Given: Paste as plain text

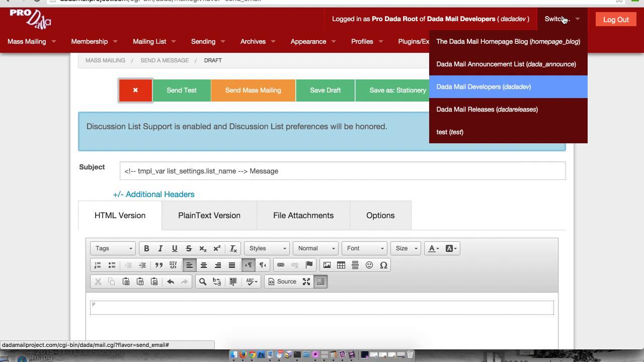Looking at the screenshot, I should point(140,282).
